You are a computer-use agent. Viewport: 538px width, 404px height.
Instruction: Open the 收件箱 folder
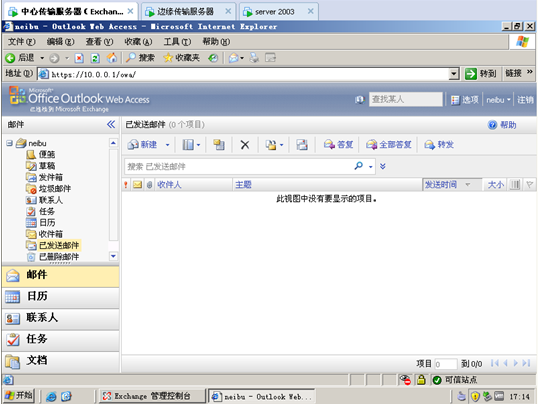click(44, 234)
